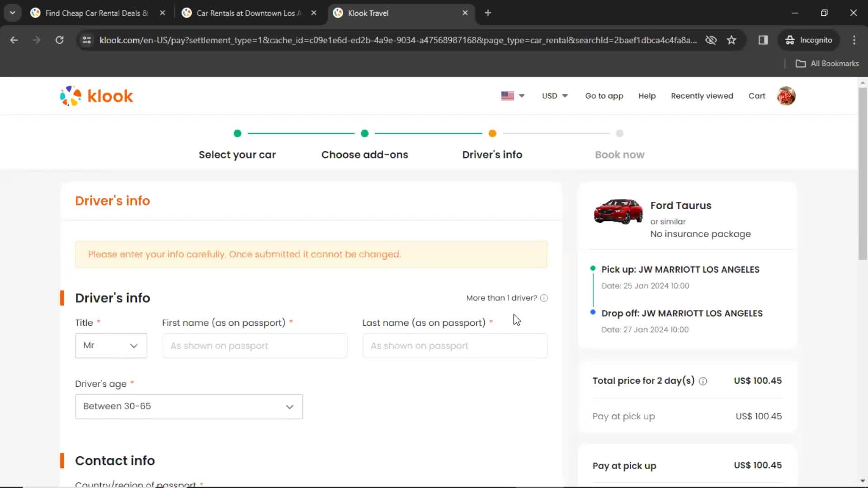This screenshot has width=868, height=488.
Task: Open the currency selector USD dropdown
Action: 553,95
